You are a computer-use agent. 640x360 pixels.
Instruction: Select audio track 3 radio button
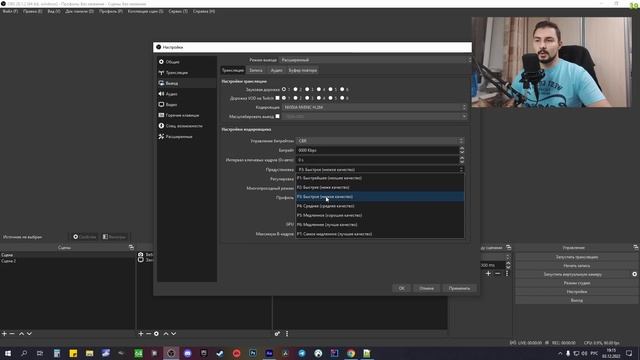coord(307,89)
